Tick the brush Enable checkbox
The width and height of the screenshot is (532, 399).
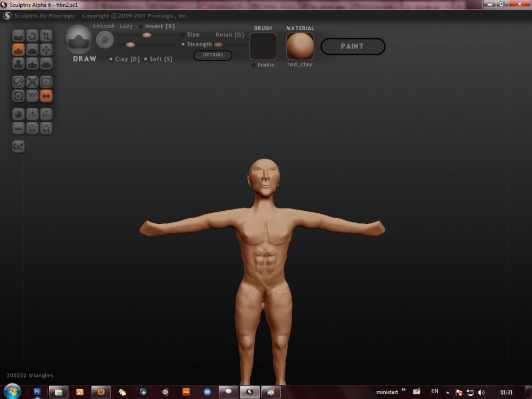point(254,65)
